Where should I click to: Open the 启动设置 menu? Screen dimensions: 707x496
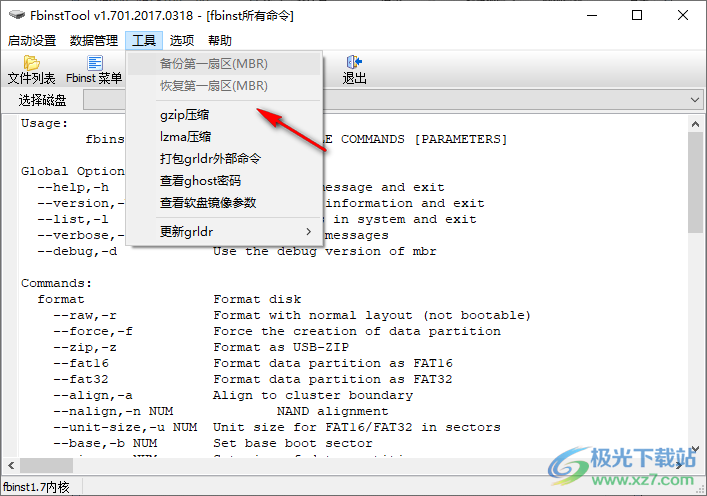(32, 41)
